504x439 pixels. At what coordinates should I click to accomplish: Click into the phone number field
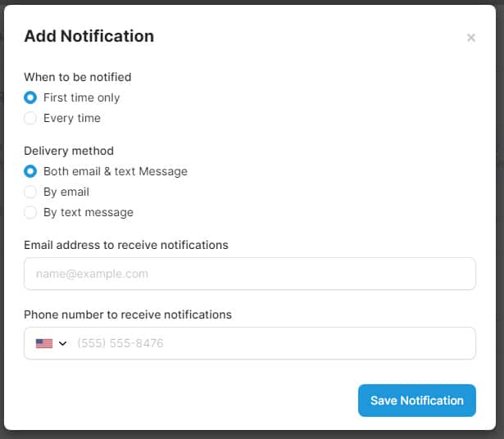tap(270, 343)
